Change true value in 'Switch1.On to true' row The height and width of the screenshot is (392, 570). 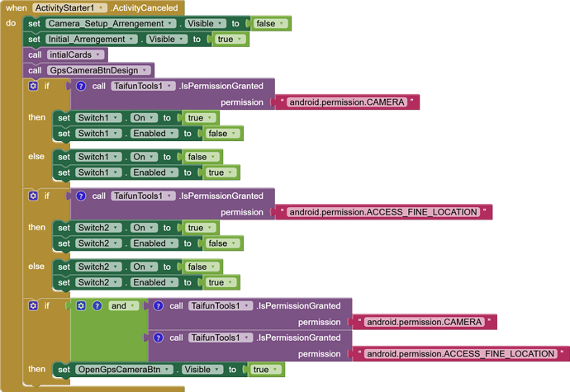pyautogui.click(x=200, y=118)
